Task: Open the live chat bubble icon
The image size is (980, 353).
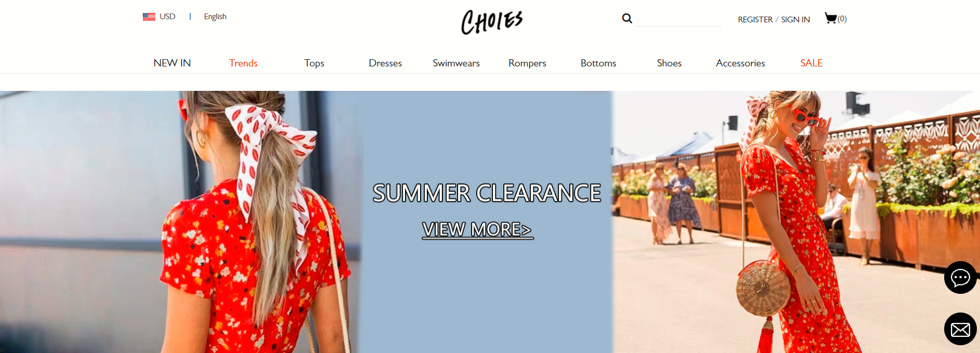Action: (960, 278)
